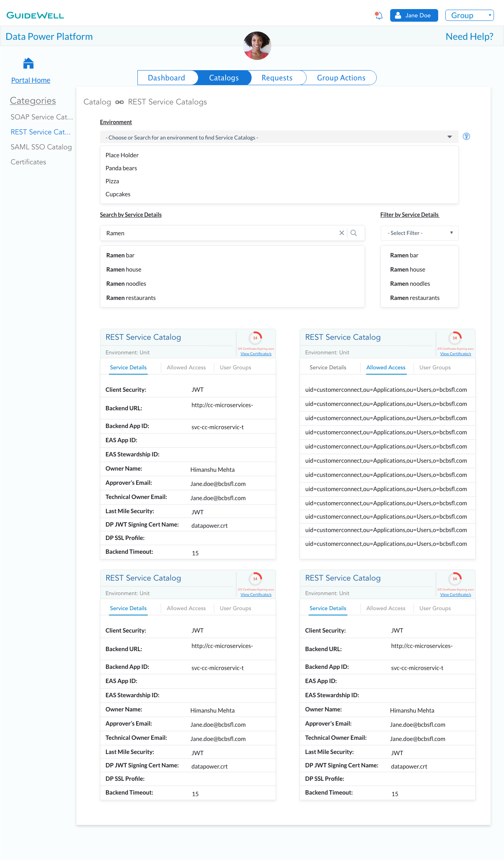Select SOAP Service Catalog category

(x=42, y=117)
